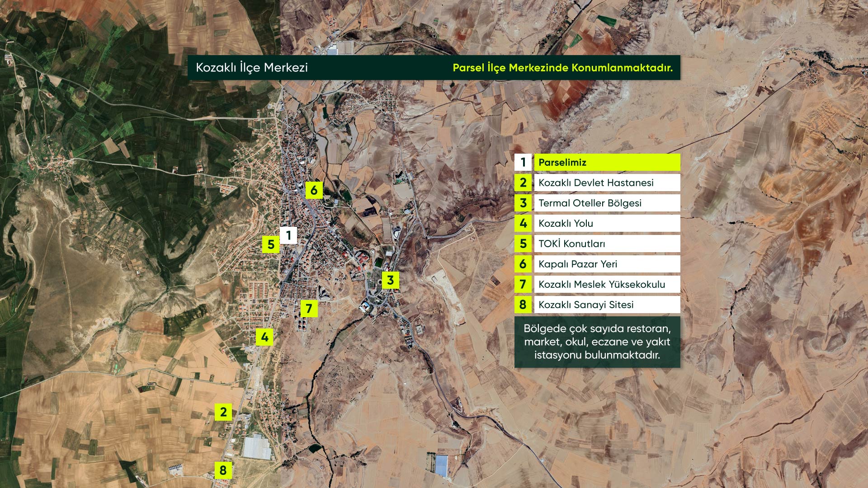Viewport: 868px width, 488px height.
Task: Click map marker 6 near covered market
Action: click(x=314, y=190)
